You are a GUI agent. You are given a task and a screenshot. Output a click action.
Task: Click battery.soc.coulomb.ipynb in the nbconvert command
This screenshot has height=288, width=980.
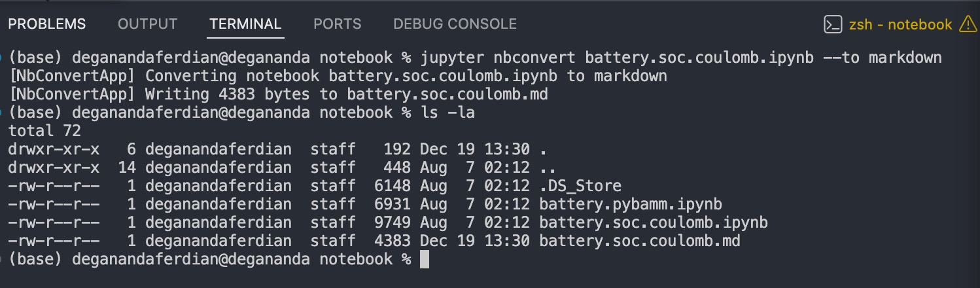699,58
